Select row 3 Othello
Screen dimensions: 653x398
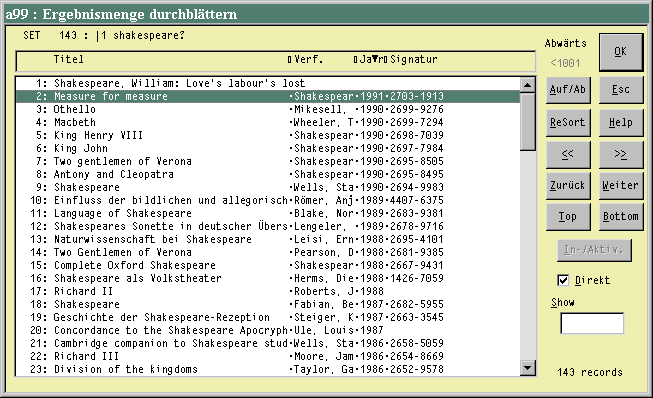268,109
